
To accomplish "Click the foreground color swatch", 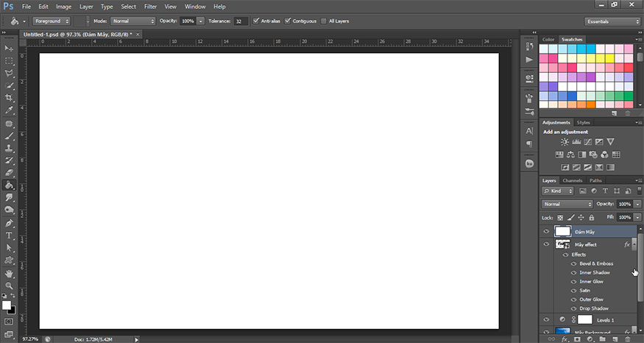I will (6, 305).
